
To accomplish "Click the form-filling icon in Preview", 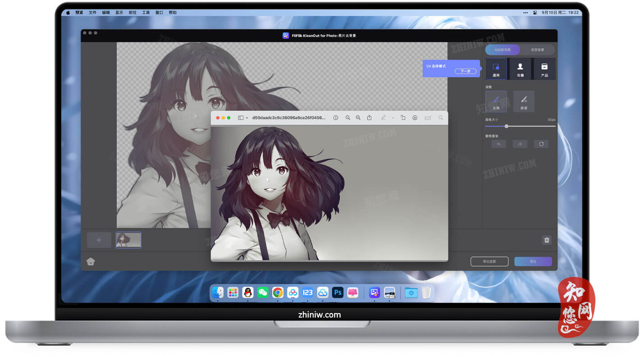I will click(428, 118).
